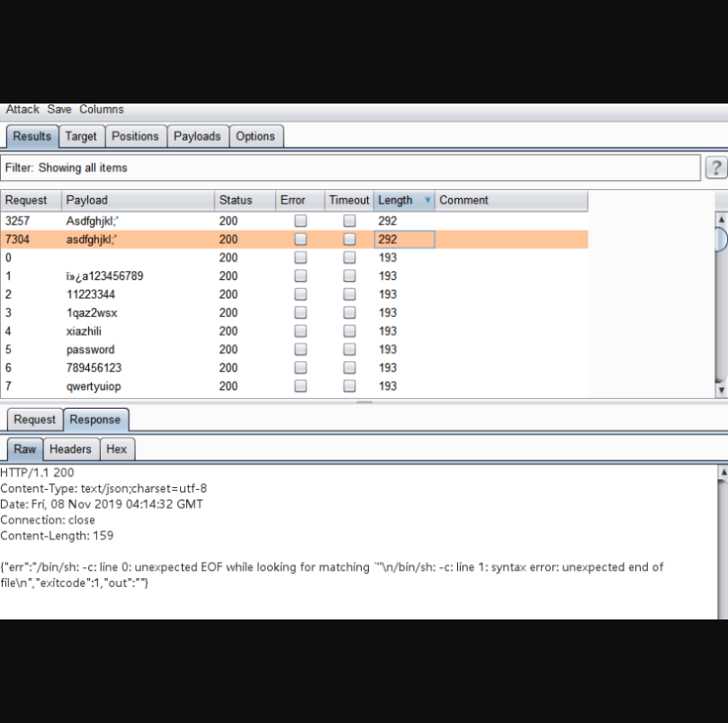Show the Request tab

(x=35, y=420)
